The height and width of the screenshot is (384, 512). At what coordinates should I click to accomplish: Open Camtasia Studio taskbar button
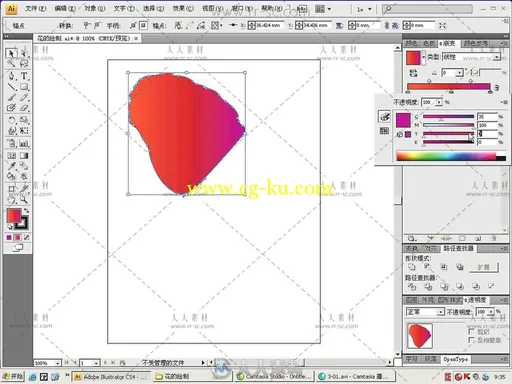[274, 376]
